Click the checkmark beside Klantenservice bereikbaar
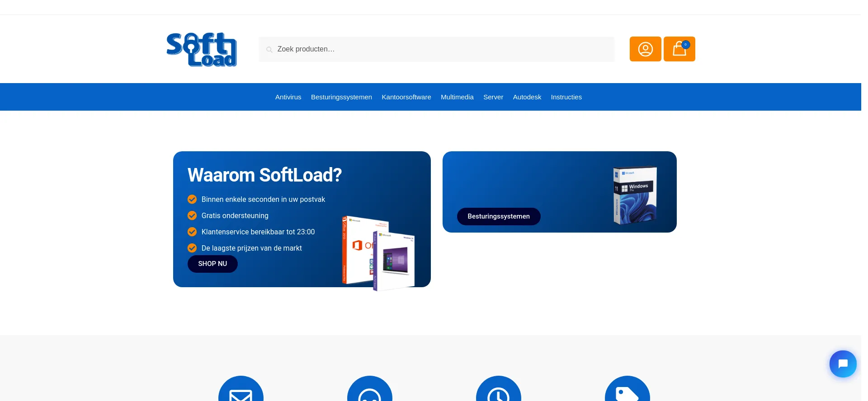This screenshot has height=401, width=868. [192, 232]
